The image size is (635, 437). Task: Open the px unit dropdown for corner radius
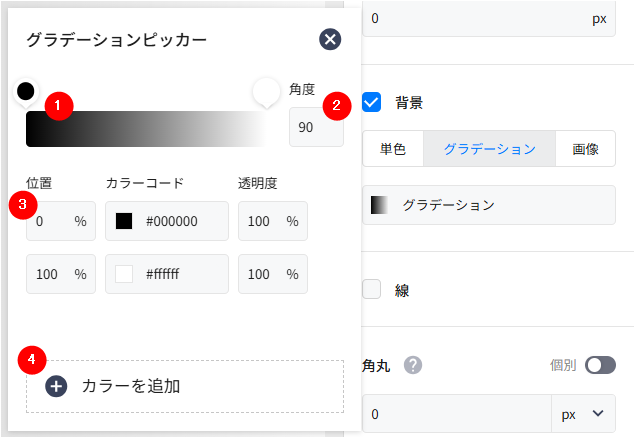[x=584, y=413]
